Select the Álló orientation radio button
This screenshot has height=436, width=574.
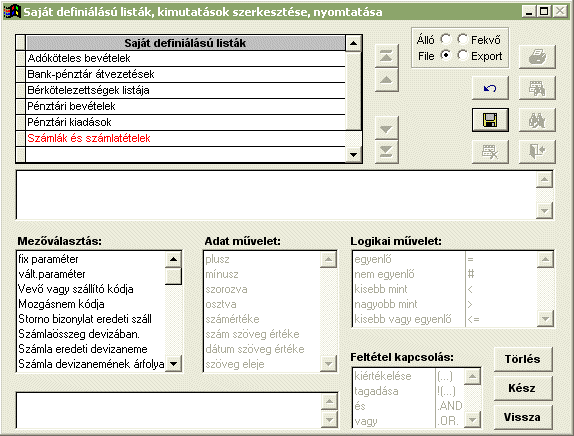pos(446,39)
